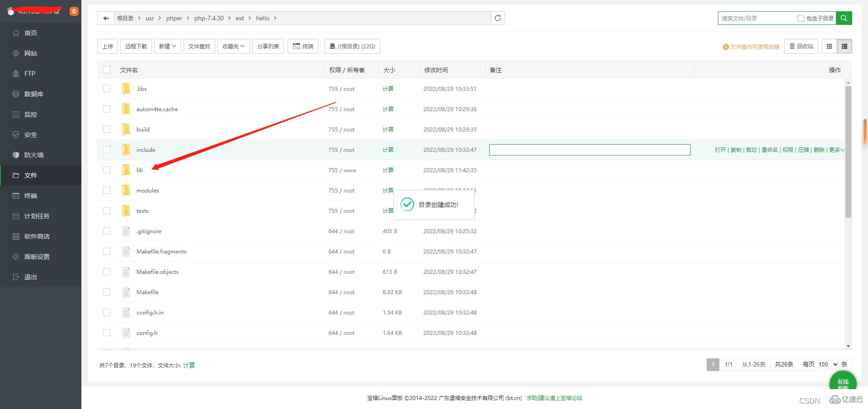Open the per-page 100 dropdown
The height and width of the screenshot is (409, 868).
click(828, 364)
